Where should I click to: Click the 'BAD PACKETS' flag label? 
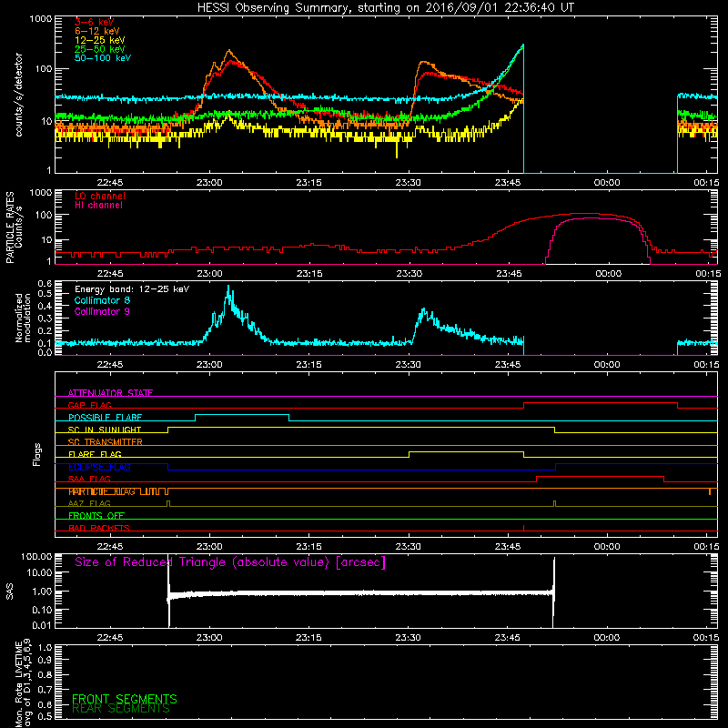point(99,528)
